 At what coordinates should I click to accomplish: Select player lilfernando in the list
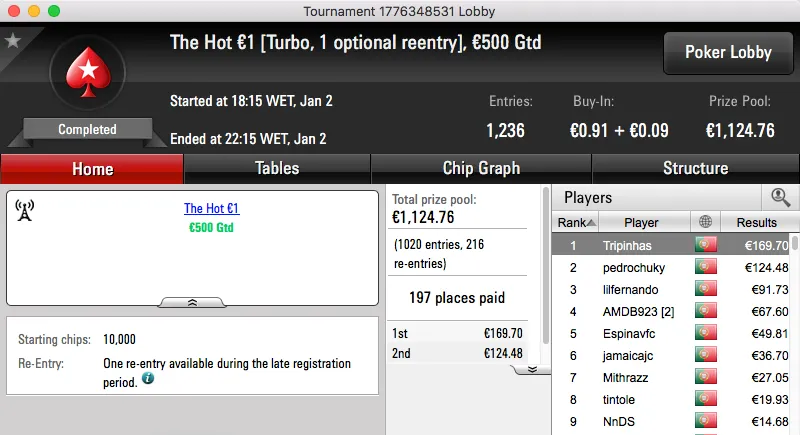tap(630, 290)
